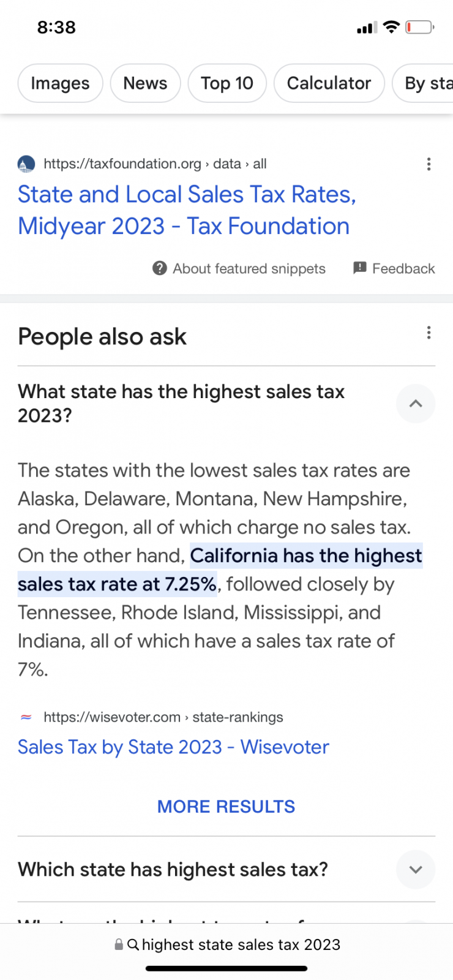Switch to the Images filter tab
This screenshot has height=980, width=453.
(60, 83)
